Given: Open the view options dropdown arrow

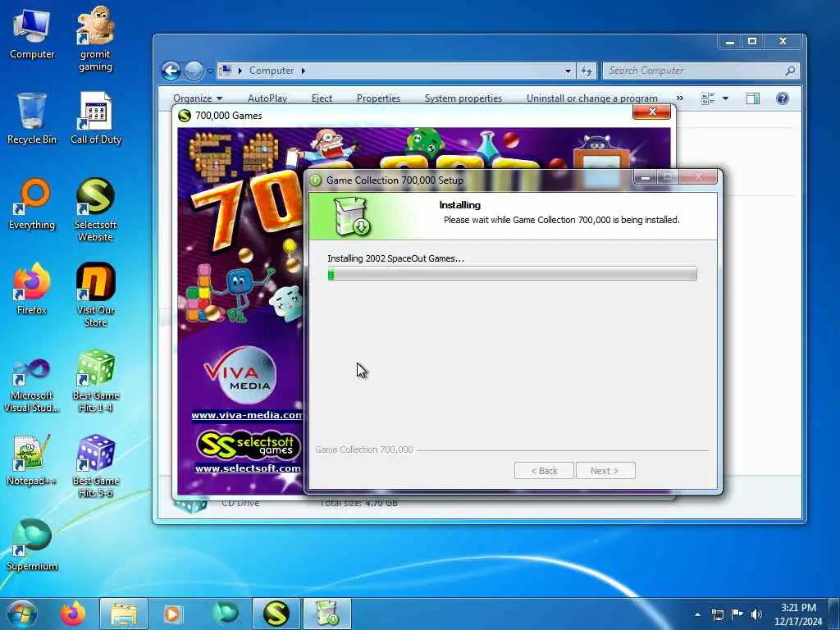Looking at the screenshot, I should pyautogui.click(x=725, y=98).
